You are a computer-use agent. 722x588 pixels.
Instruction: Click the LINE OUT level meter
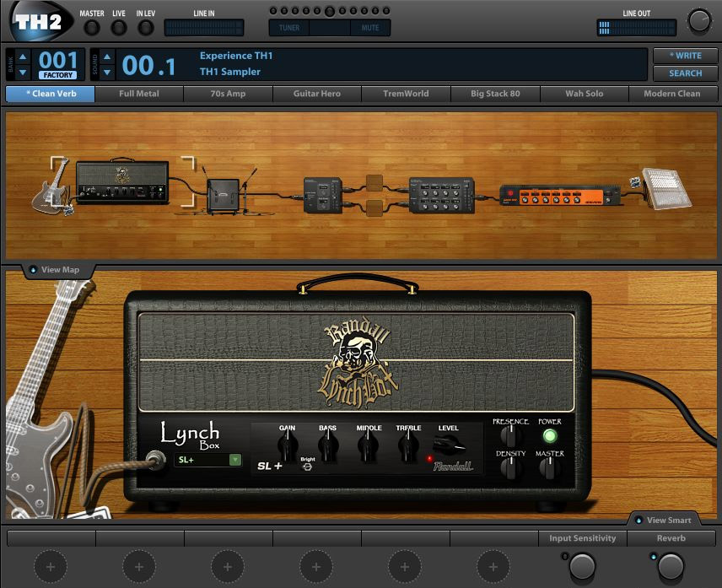tap(636, 28)
